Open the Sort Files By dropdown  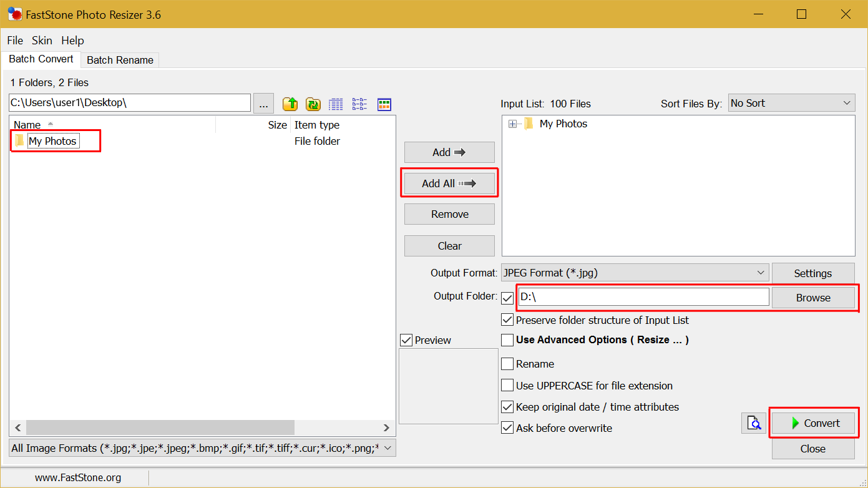pyautogui.click(x=791, y=103)
